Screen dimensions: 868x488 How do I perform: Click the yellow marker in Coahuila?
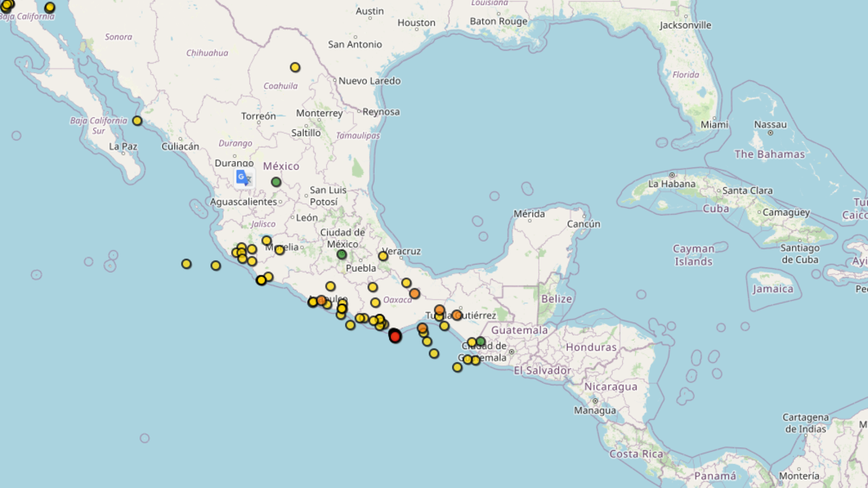pyautogui.click(x=295, y=67)
